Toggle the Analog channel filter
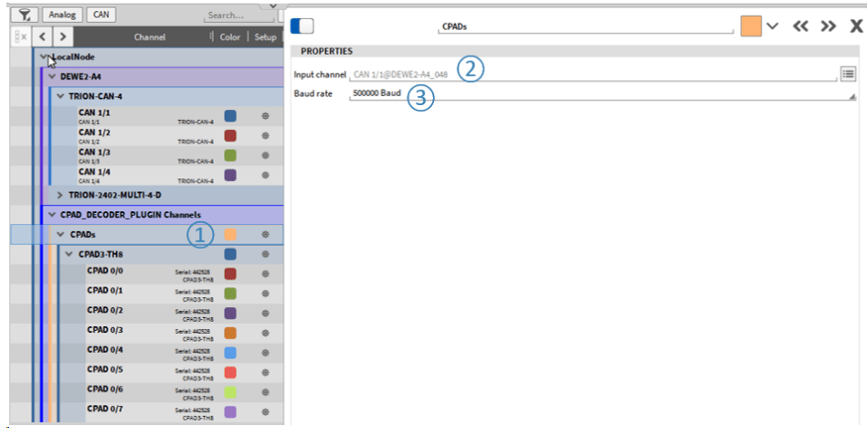The height and width of the screenshot is (447, 868). click(x=62, y=15)
